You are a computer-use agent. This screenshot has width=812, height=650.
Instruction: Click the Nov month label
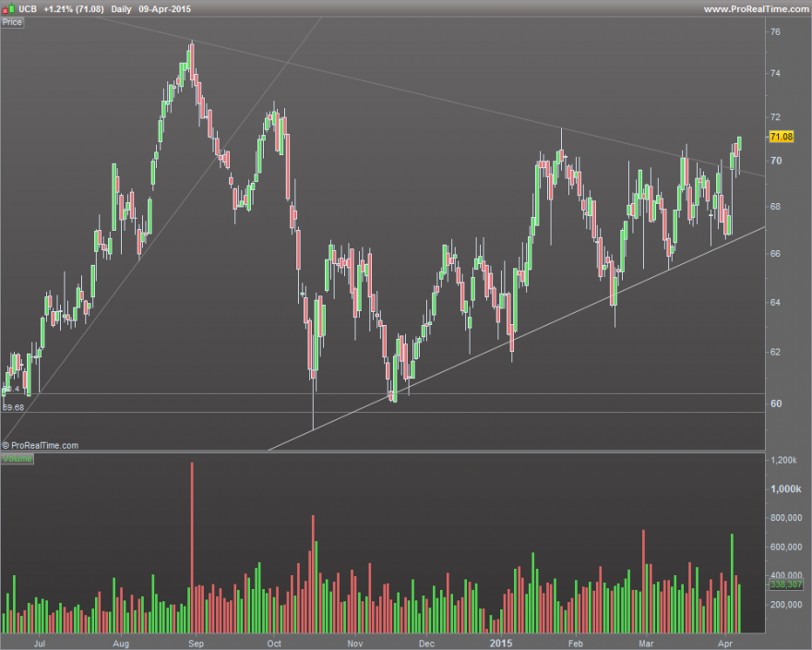coord(354,644)
